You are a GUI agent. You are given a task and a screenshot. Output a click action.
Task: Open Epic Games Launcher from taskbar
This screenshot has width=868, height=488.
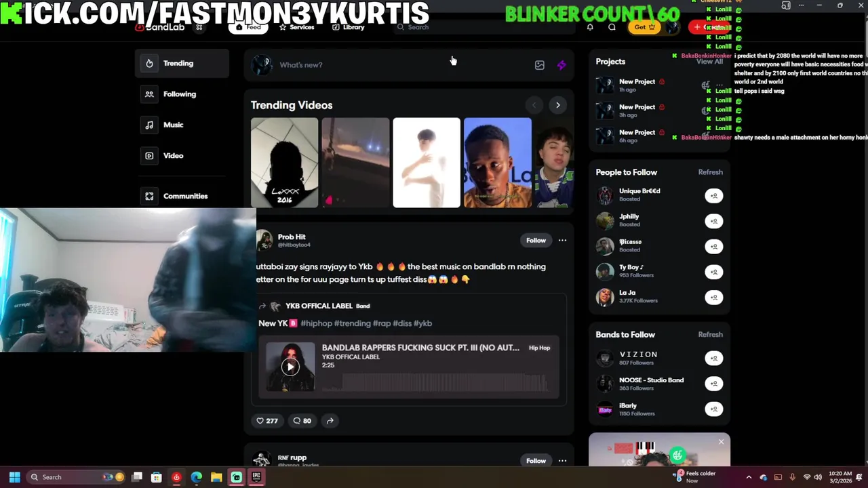[256, 477]
